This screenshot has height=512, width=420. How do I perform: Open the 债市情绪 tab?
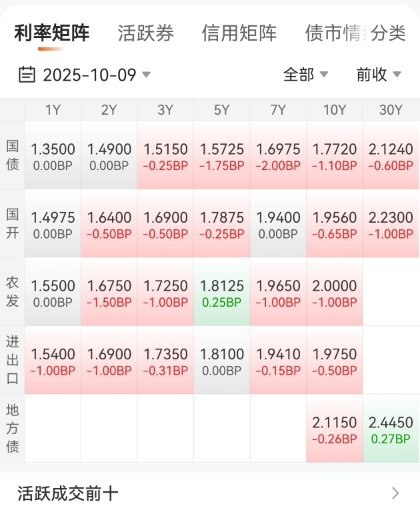click(335, 33)
